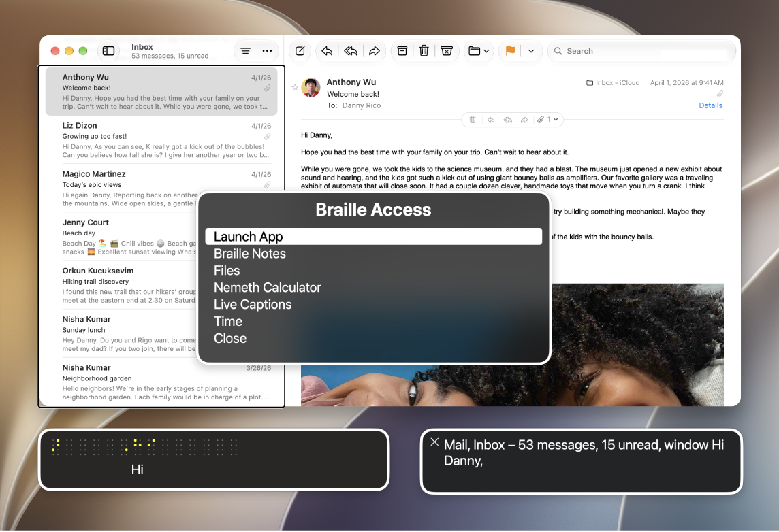Click Forward in the main toolbar
Image resolution: width=779 pixels, height=532 pixels.
click(x=374, y=50)
